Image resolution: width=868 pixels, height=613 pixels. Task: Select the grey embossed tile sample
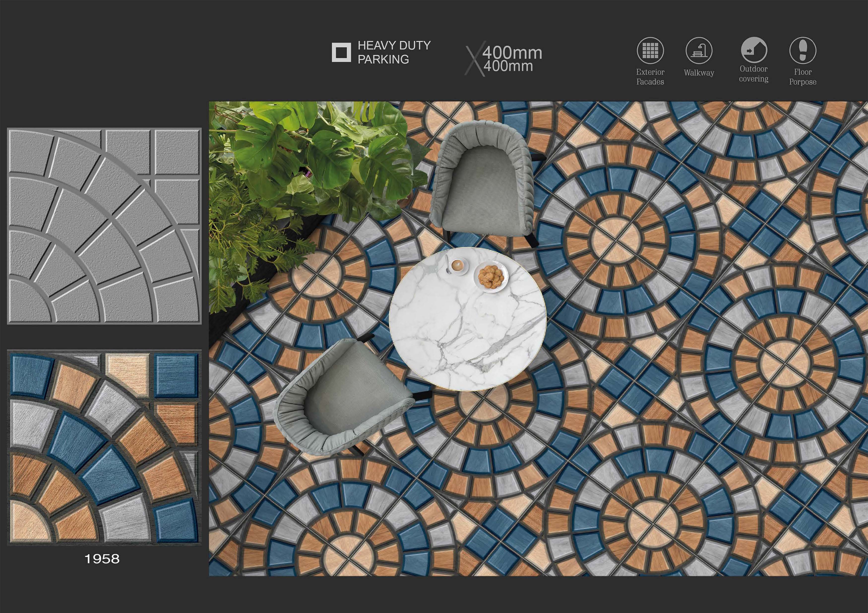(104, 226)
